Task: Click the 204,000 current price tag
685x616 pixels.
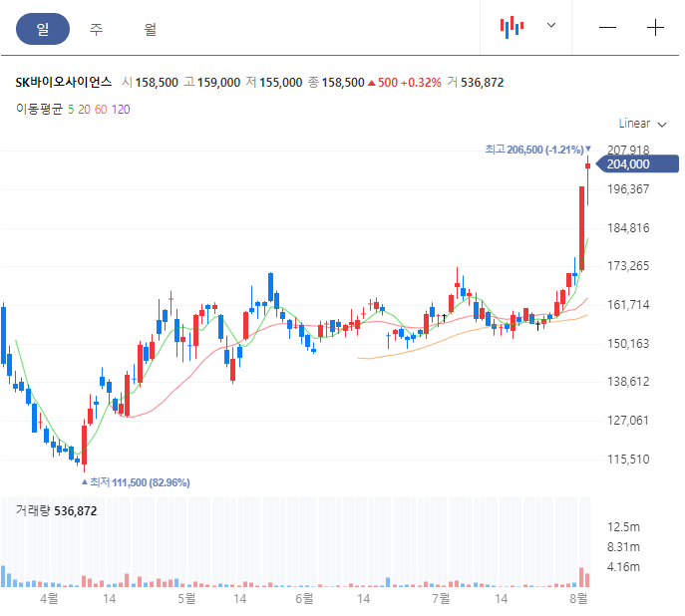Action: (x=637, y=164)
